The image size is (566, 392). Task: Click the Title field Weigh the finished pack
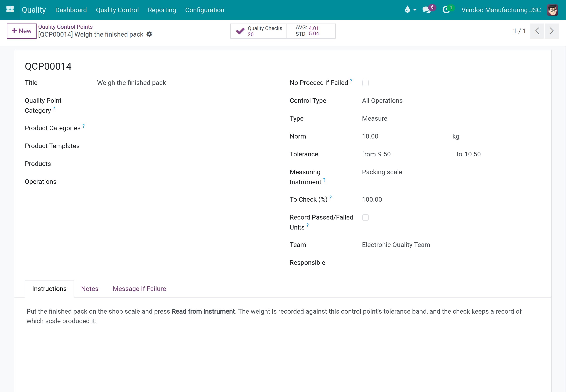click(187, 83)
